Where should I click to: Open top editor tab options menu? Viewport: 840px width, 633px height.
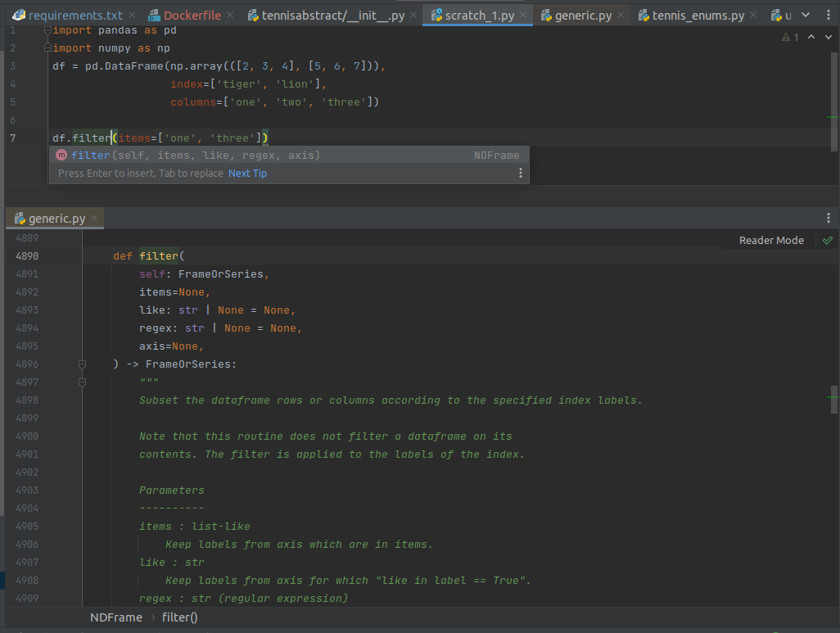coord(829,15)
